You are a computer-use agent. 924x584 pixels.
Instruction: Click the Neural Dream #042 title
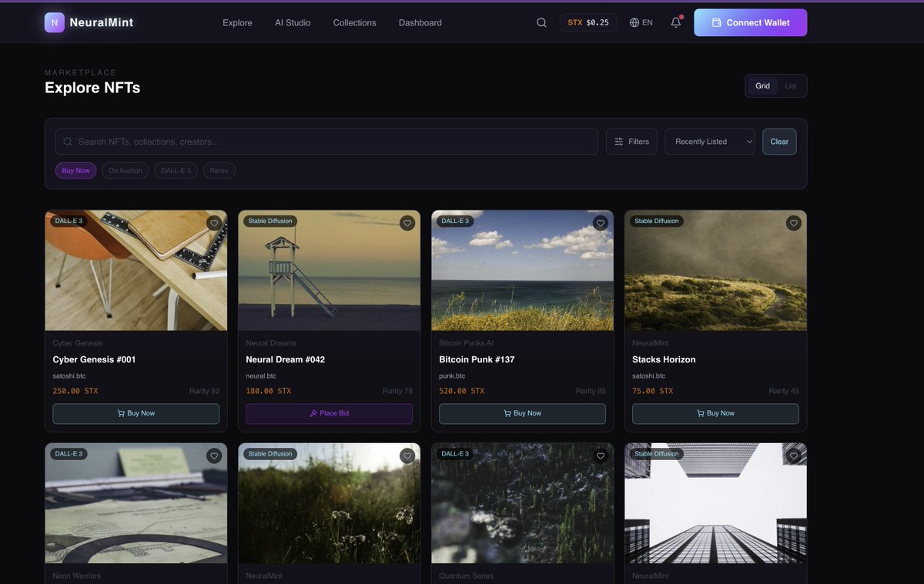pos(285,359)
